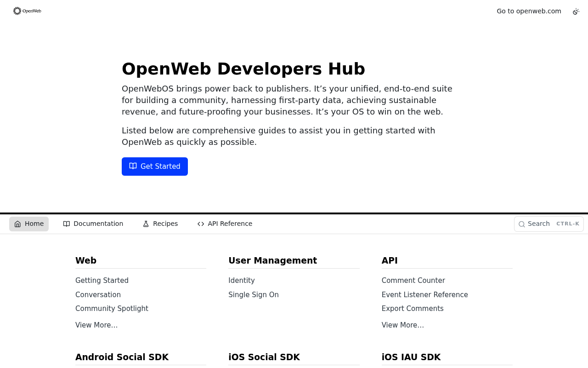Click the Search field
Viewport: 588px width, 368px height.
coord(549,224)
